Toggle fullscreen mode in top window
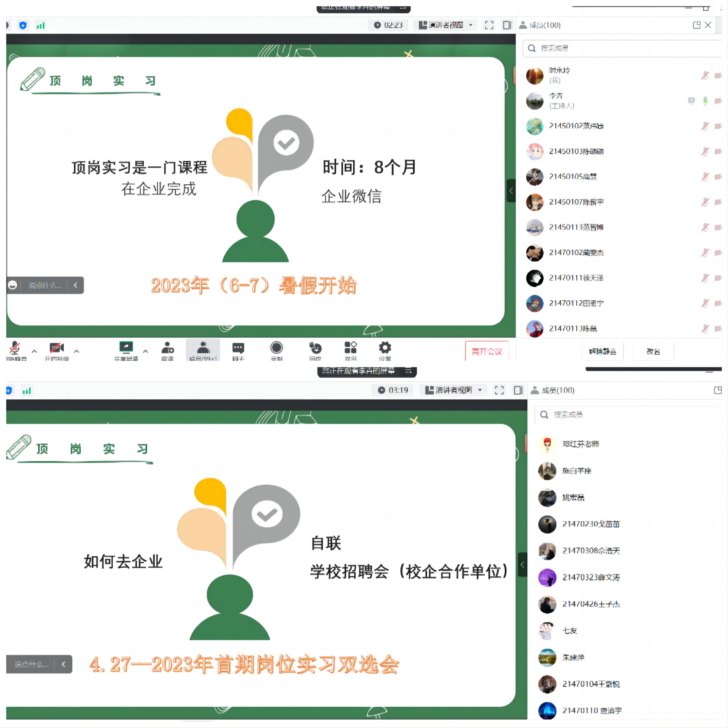Viewport: 728px width, 728px height. 489,25
